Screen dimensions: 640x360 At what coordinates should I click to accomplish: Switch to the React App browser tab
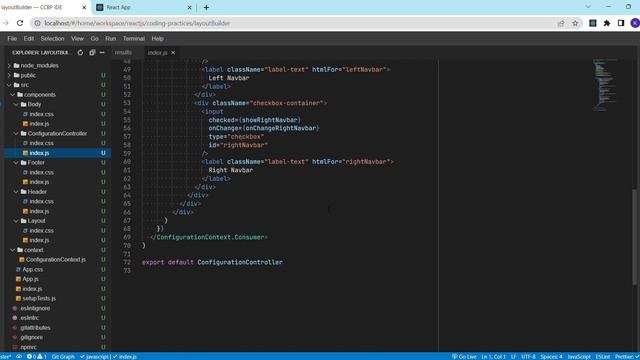[x=143, y=7]
